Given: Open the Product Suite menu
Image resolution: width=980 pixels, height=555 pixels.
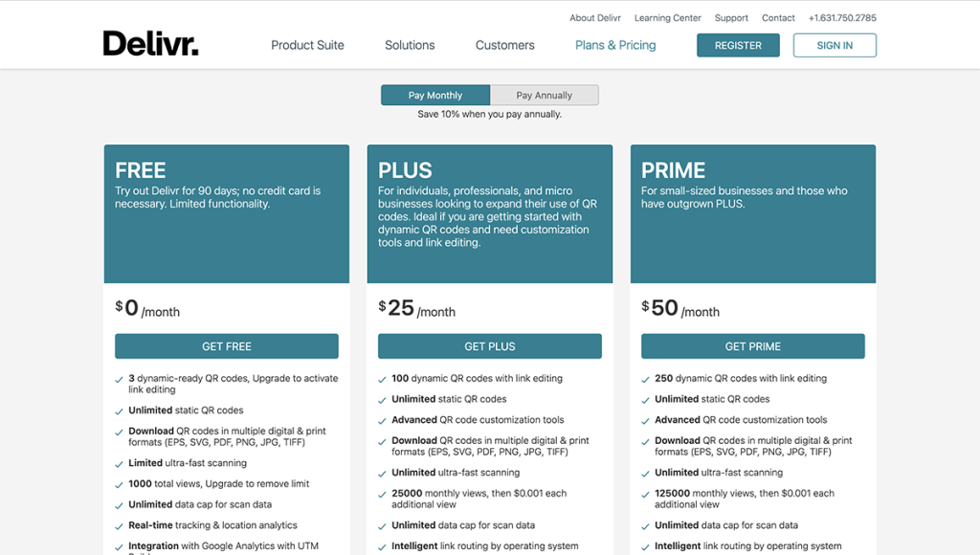Looking at the screenshot, I should (307, 45).
